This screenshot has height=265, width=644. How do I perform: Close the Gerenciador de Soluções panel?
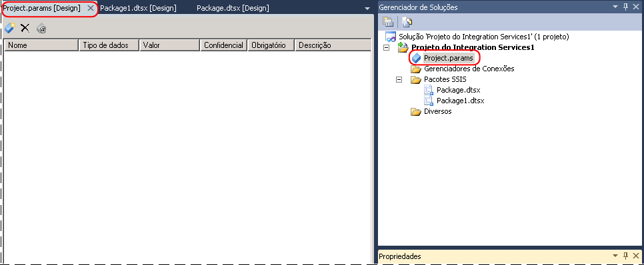pos(637,7)
